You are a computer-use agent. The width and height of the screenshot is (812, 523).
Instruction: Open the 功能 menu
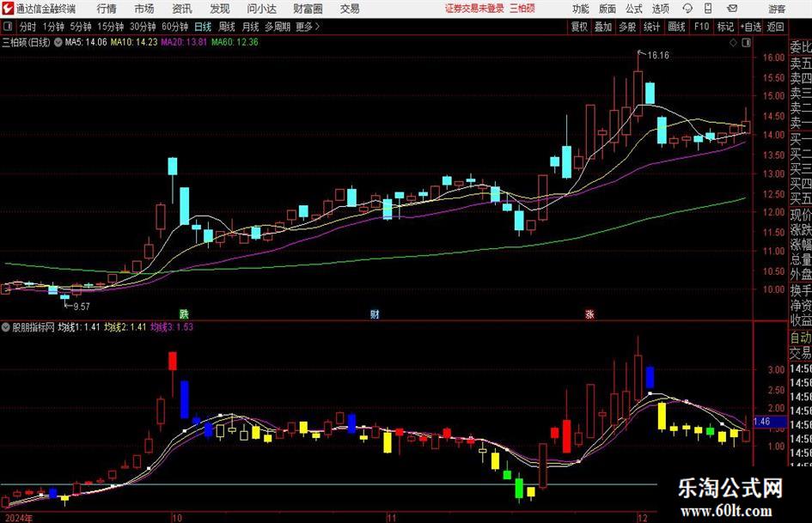(581, 9)
